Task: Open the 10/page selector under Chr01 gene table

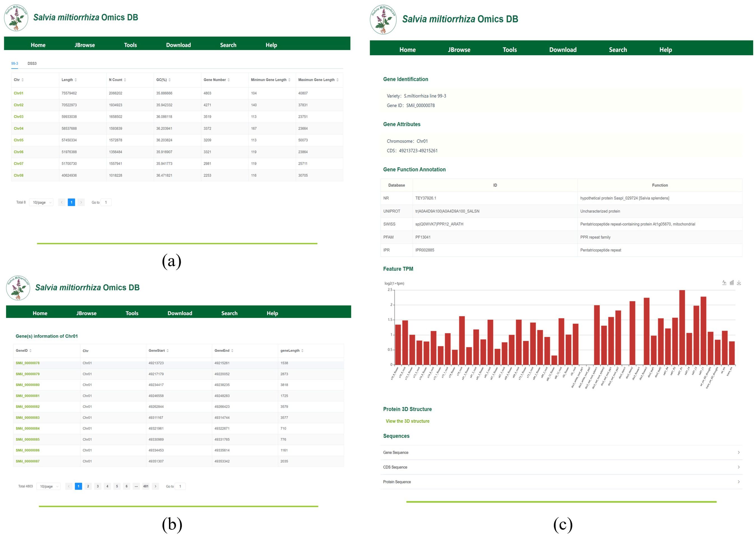Action: pos(48,486)
